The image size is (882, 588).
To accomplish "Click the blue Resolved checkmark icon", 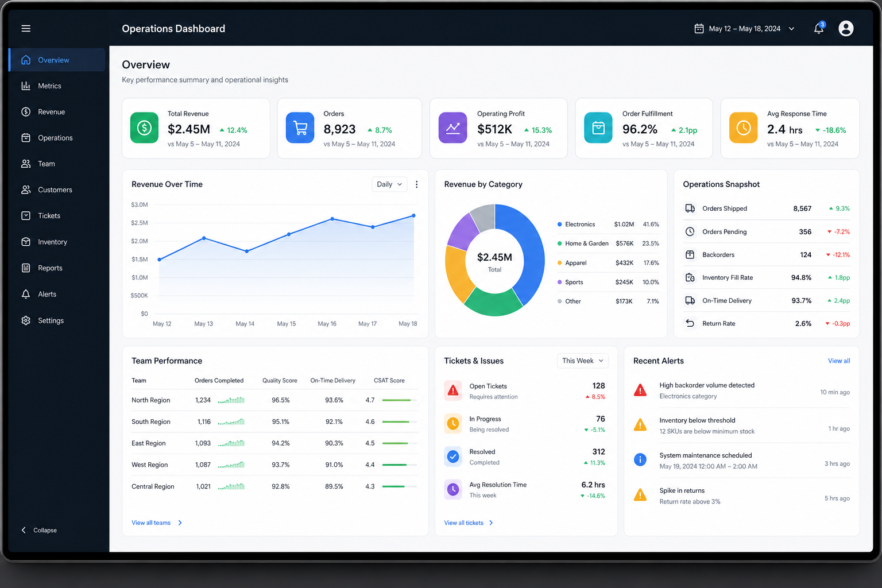I will tap(453, 457).
